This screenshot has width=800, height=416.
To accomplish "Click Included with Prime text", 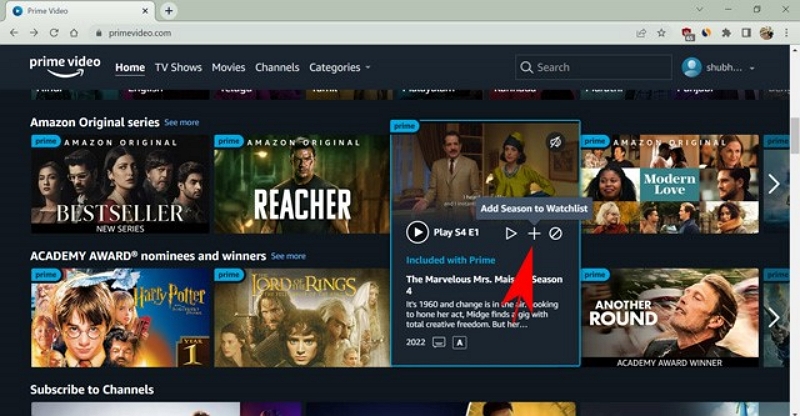I will 451,260.
